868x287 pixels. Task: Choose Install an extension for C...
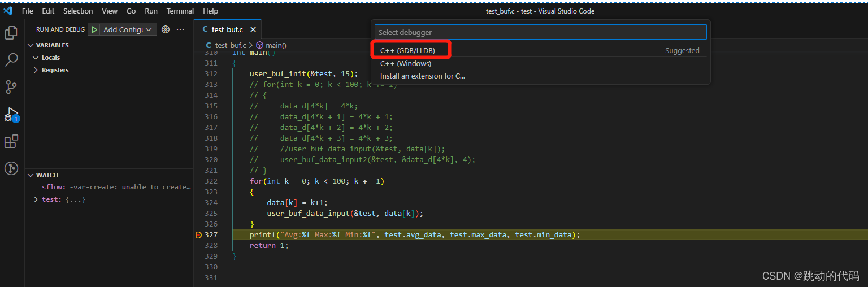(x=540, y=76)
